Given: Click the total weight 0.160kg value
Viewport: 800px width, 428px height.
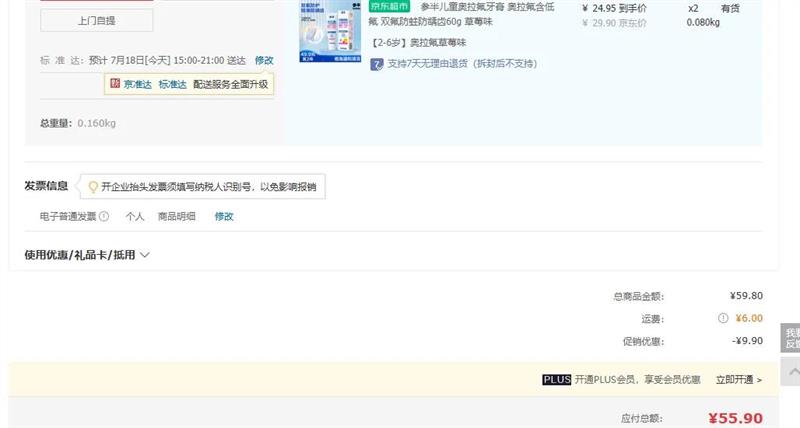Looking at the screenshot, I should (x=96, y=123).
